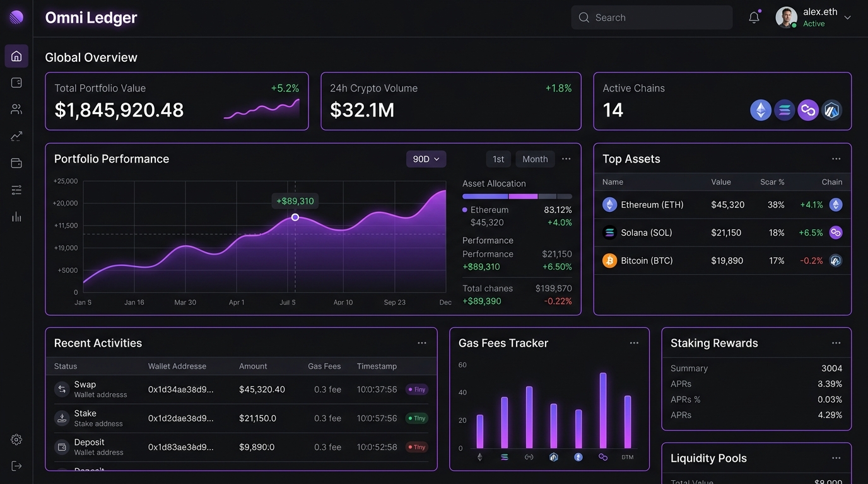Screen dimensions: 868x484
Task: Open the trending line chart sidebar icon
Action: point(16,135)
